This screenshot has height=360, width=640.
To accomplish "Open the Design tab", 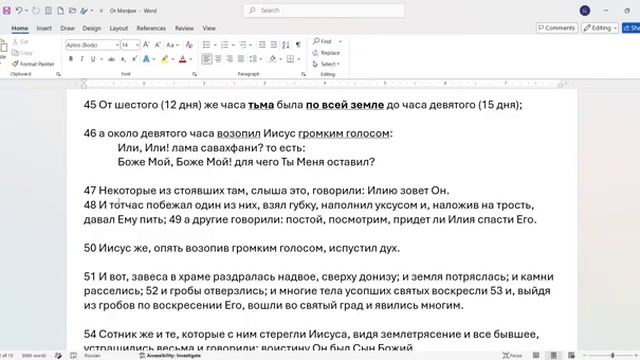I will (91, 28).
